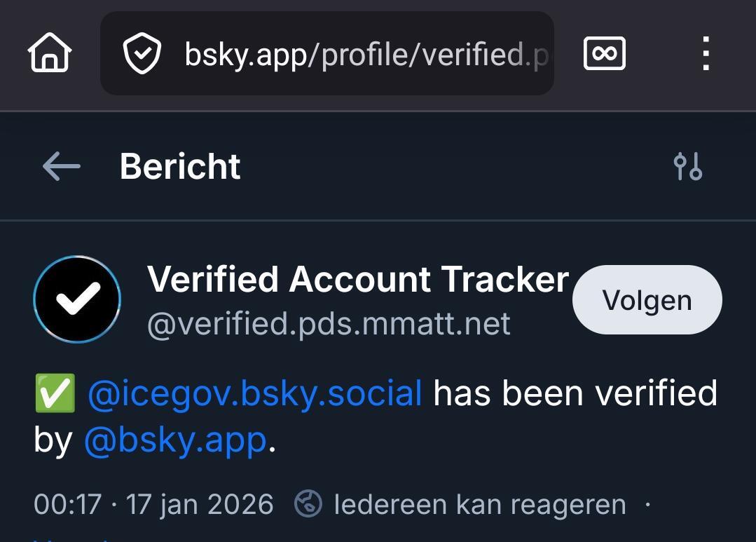756x542 pixels.
Task: Tap the 'Iedereen kan reageren' label
Action: pyautogui.click(x=480, y=505)
